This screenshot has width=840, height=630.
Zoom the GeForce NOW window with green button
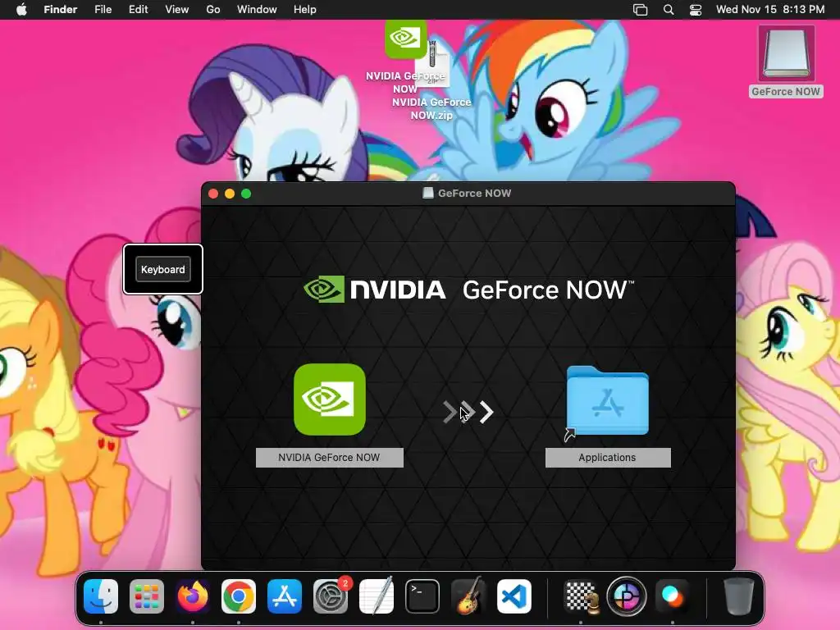[246, 194]
